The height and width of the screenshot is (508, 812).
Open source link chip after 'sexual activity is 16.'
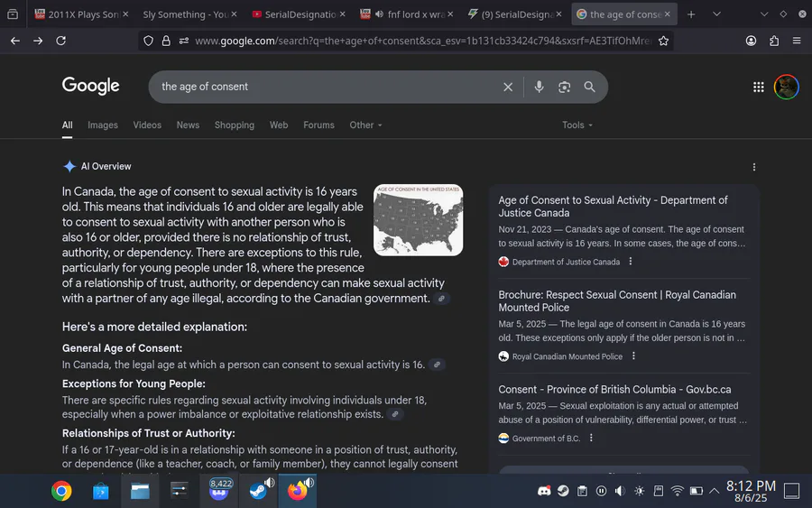tap(437, 365)
